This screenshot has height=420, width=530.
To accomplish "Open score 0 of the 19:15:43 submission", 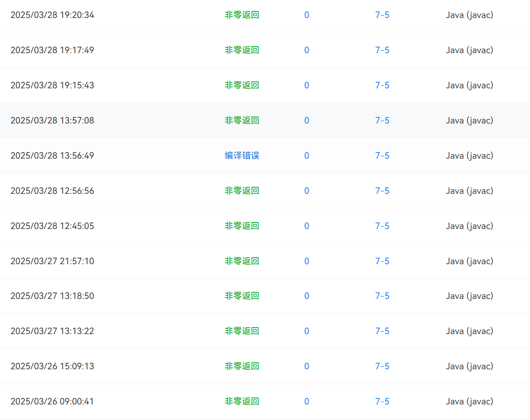I will coord(307,85).
